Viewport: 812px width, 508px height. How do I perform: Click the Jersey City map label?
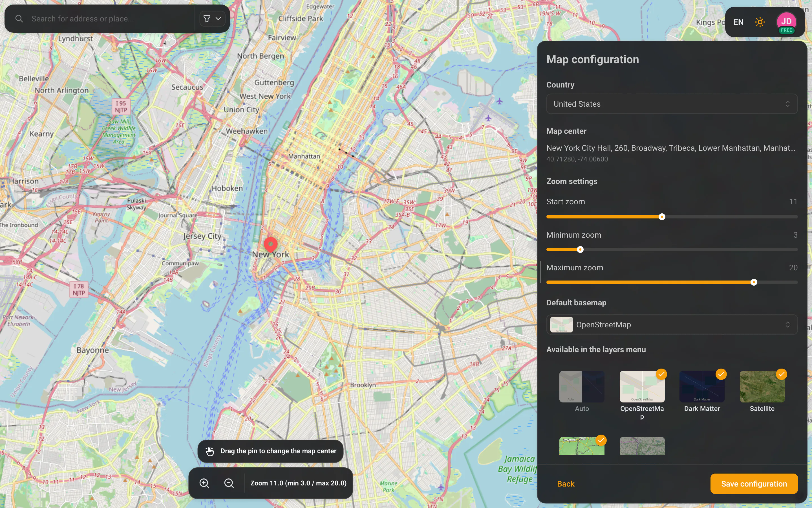pos(202,236)
